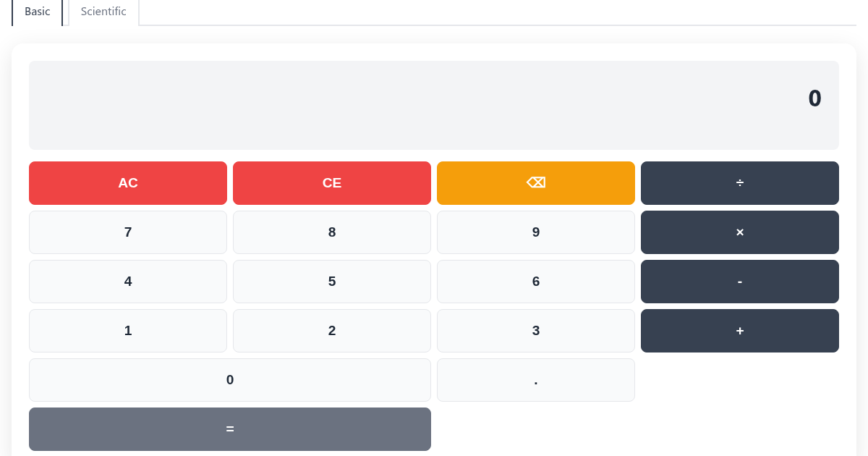868x456 pixels.
Task: Tap the number 8 key
Action: 332,232
